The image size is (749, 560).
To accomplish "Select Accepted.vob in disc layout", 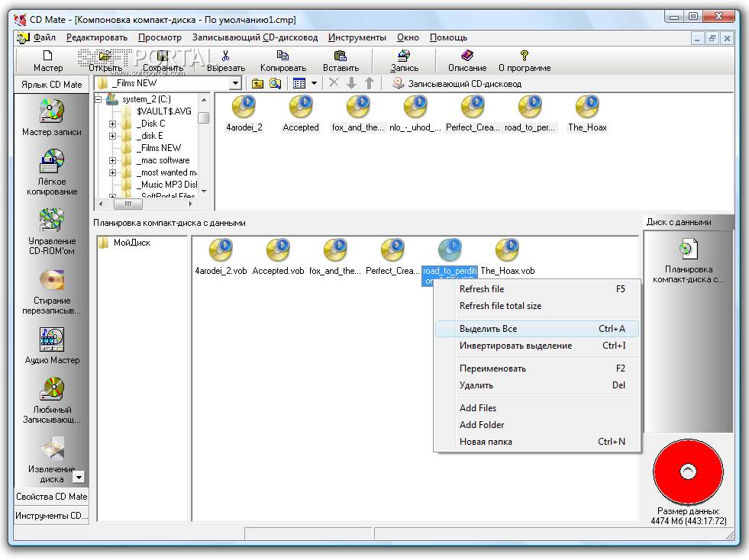I will pyautogui.click(x=278, y=257).
